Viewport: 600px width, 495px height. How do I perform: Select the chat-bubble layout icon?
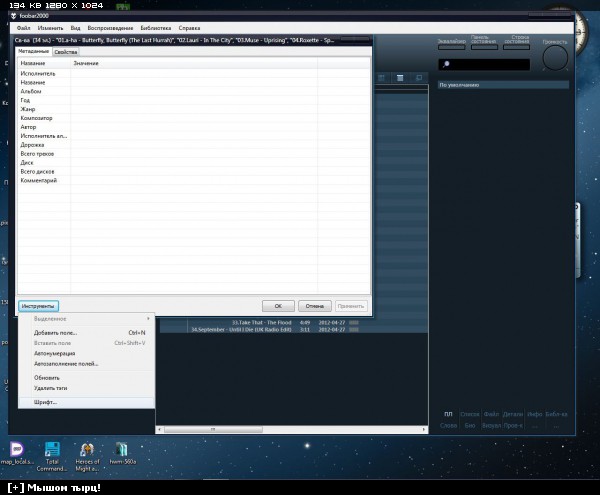tap(419, 78)
